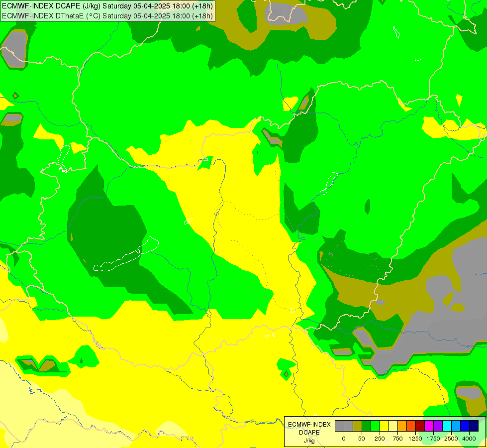
Task: Click the DThetaE title line at top
Action: point(107,16)
